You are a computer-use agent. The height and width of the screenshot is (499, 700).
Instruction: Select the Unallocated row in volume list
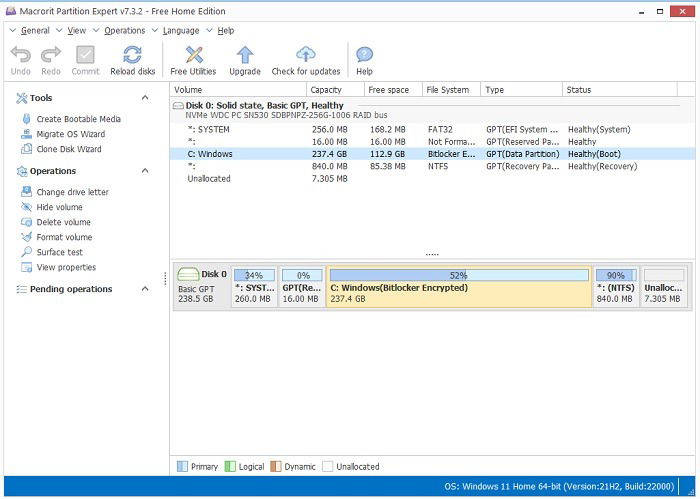[x=432, y=179]
